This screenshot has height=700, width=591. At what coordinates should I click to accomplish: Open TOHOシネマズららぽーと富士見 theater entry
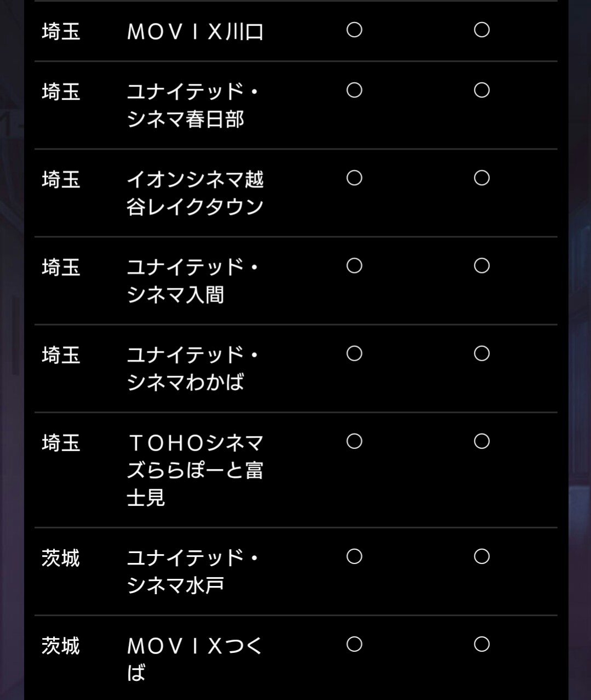tap(195, 470)
